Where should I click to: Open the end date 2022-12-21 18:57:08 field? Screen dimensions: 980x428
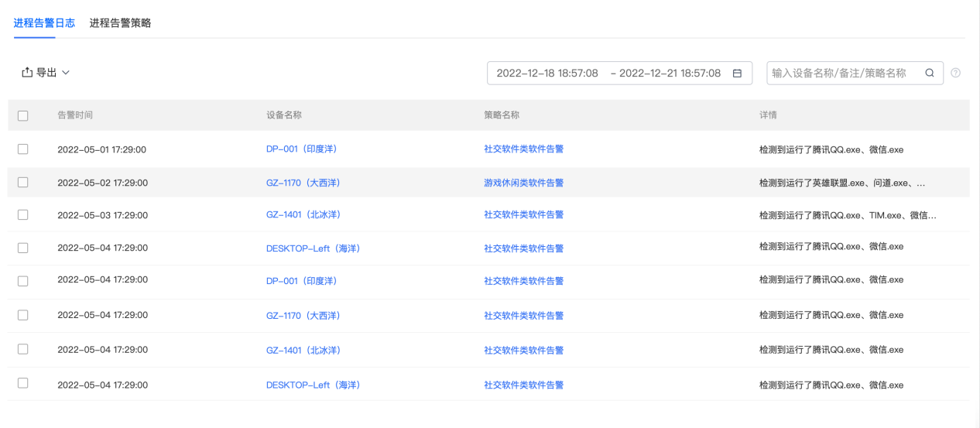click(670, 74)
